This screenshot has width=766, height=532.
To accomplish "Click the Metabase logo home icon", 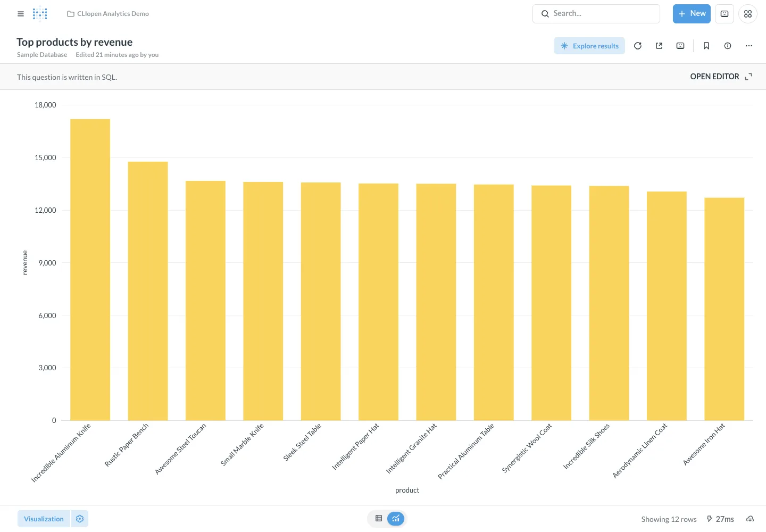I will pos(40,14).
